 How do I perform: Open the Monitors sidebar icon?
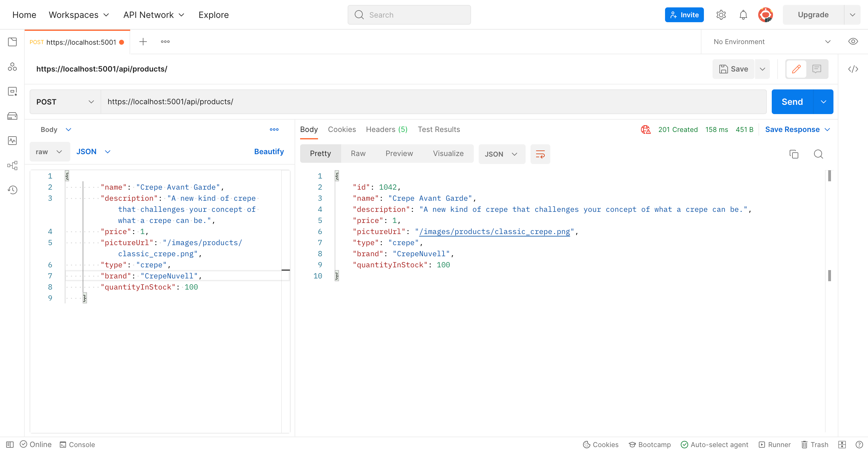pos(12,141)
